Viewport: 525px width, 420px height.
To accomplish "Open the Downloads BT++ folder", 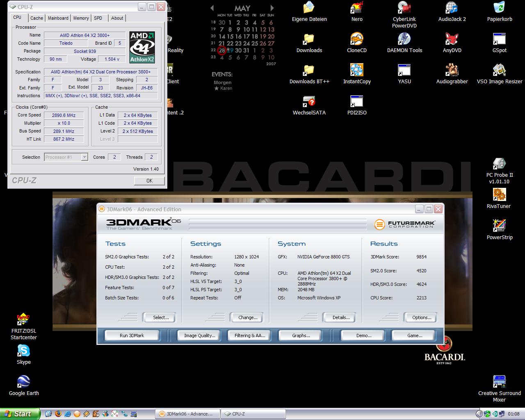I will coord(309,74).
